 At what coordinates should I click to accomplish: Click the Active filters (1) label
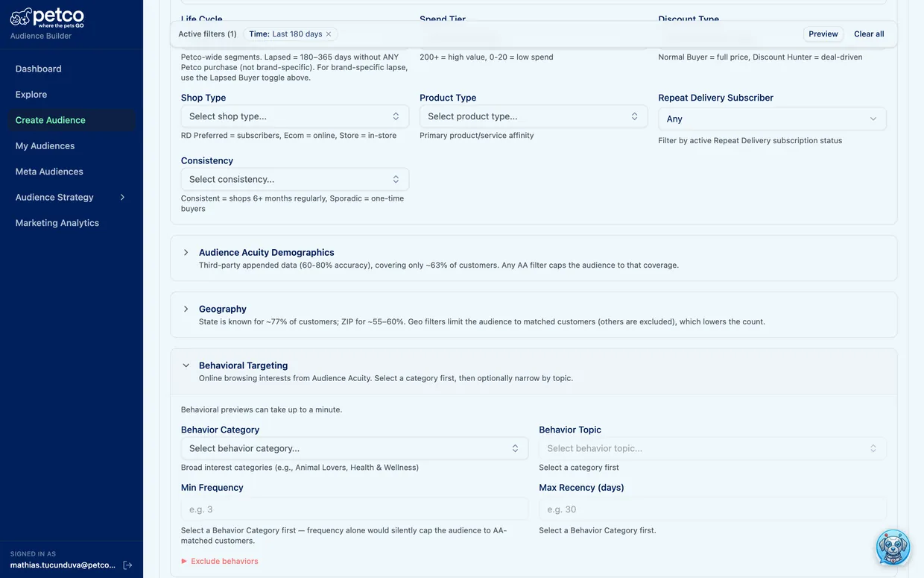click(x=207, y=34)
